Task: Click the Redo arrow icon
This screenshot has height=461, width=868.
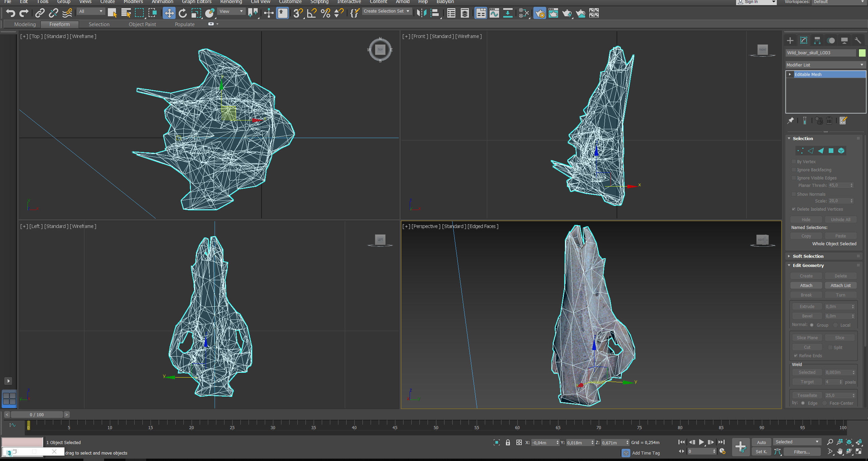Action: [x=24, y=13]
